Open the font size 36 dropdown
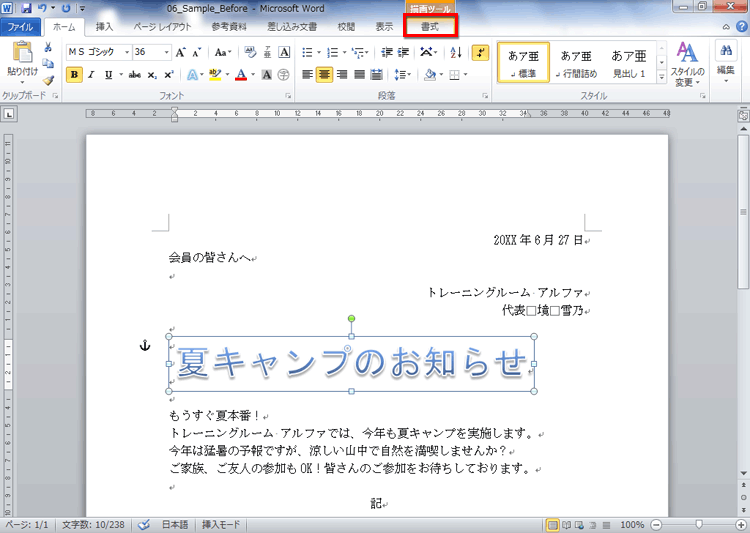This screenshot has height=533, width=750. click(x=166, y=52)
